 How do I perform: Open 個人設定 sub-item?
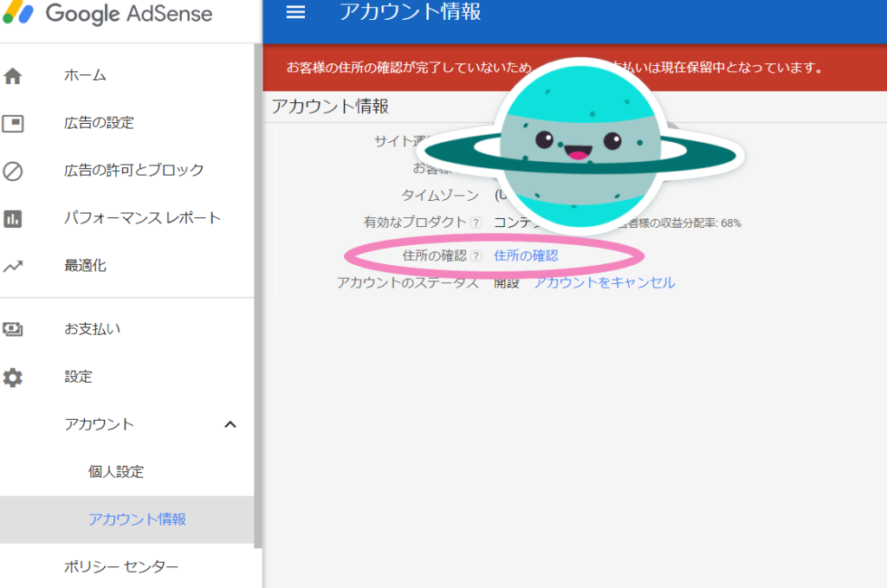click(x=116, y=472)
